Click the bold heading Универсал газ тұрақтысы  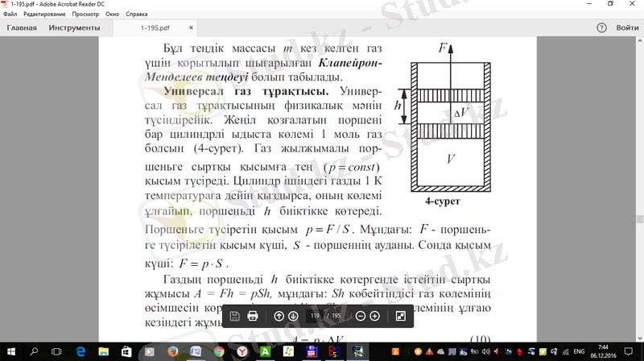pyautogui.click(x=246, y=91)
